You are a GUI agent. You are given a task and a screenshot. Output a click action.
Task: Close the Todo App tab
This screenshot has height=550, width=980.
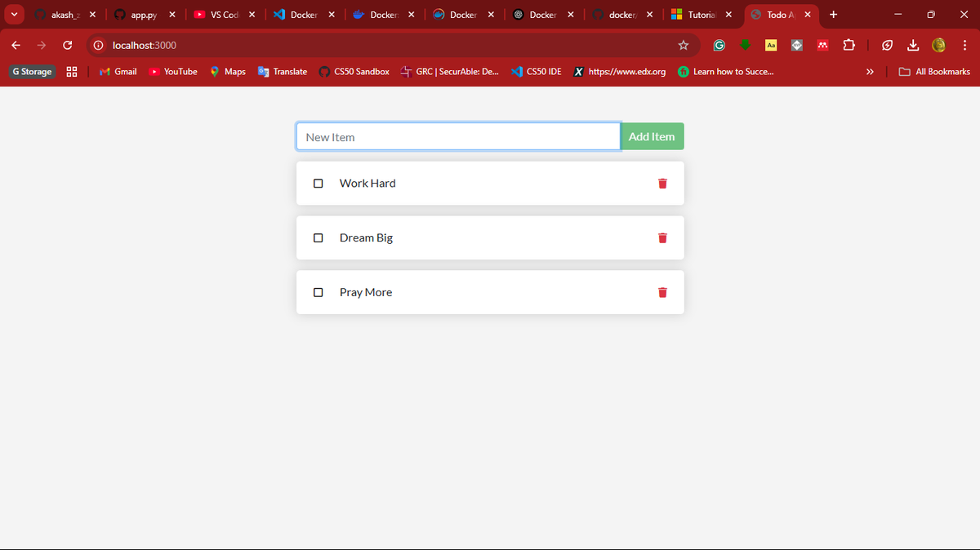coord(808,15)
